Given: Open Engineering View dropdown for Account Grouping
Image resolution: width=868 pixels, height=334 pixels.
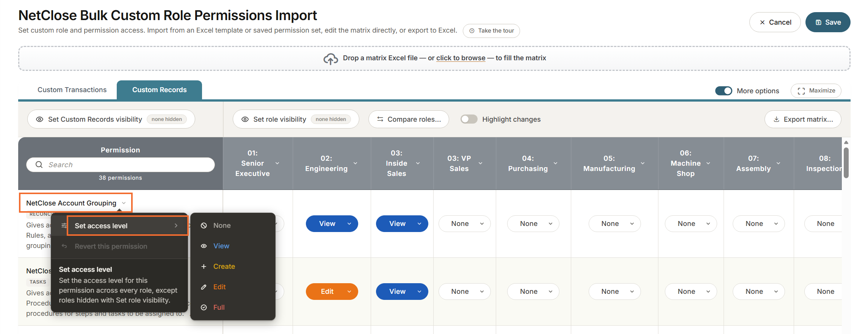Looking at the screenshot, I should pos(332,224).
